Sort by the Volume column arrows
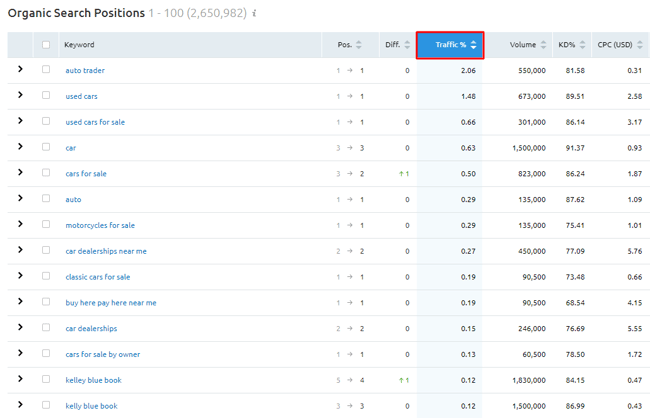 pos(543,45)
